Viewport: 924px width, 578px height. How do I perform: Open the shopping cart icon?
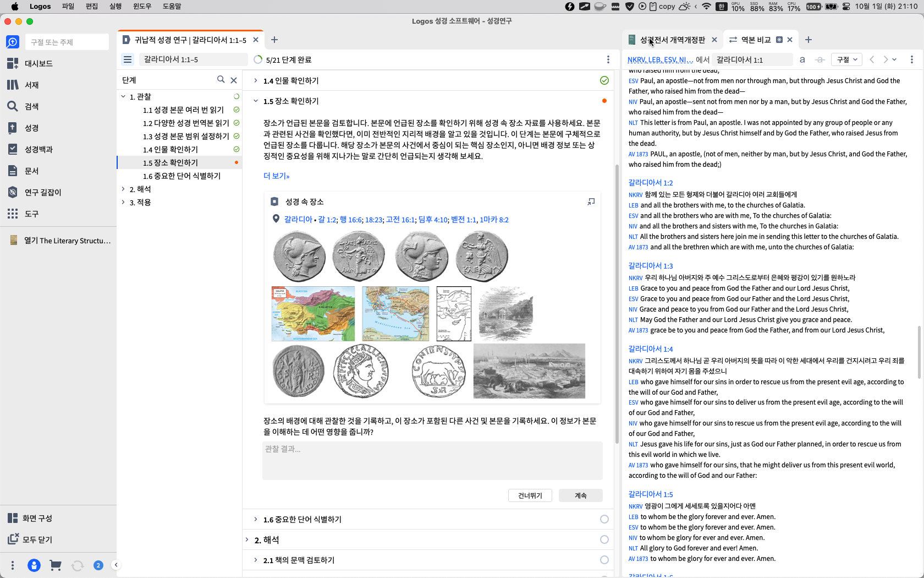click(x=56, y=565)
